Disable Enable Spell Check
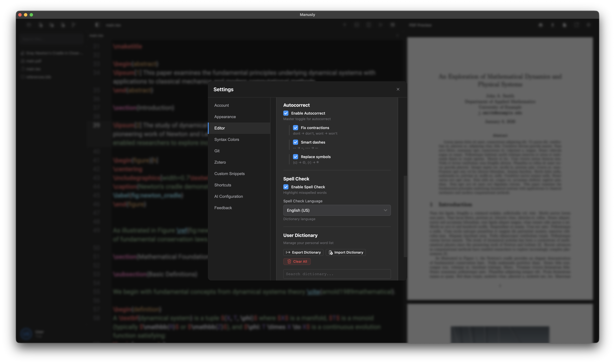Screen dimensions: 615x364 click(286, 187)
